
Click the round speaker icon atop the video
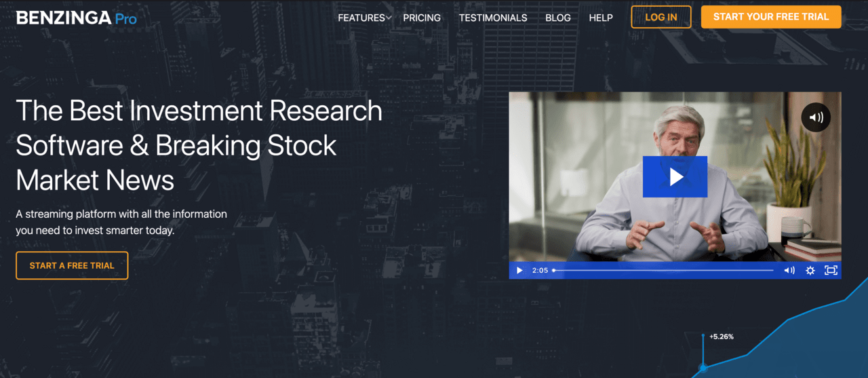(x=816, y=117)
